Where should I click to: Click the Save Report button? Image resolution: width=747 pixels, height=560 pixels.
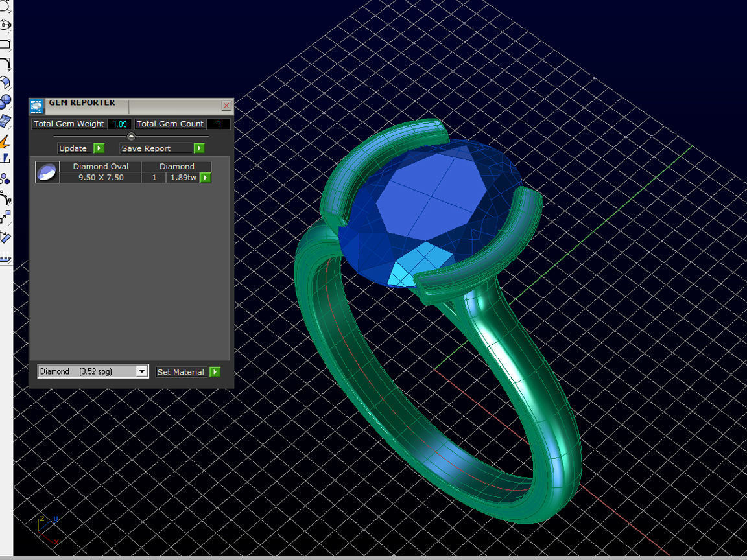pyautogui.click(x=157, y=148)
